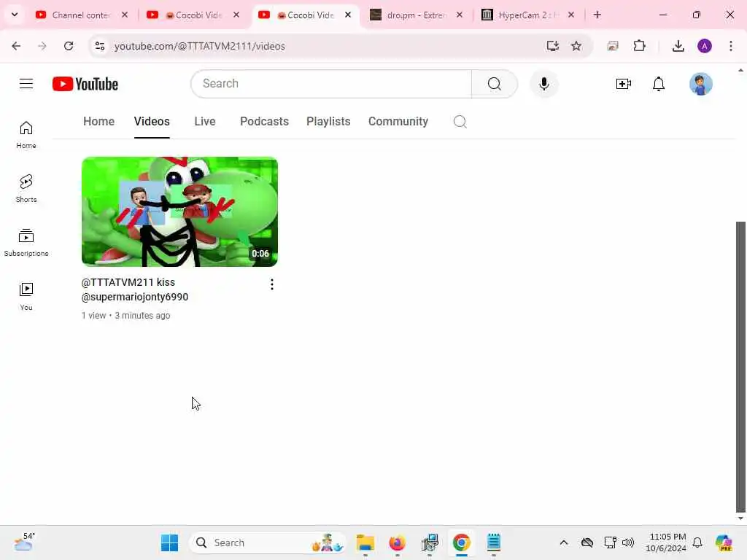Show hidden system tray icons
The height and width of the screenshot is (560, 747).
pos(563,542)
